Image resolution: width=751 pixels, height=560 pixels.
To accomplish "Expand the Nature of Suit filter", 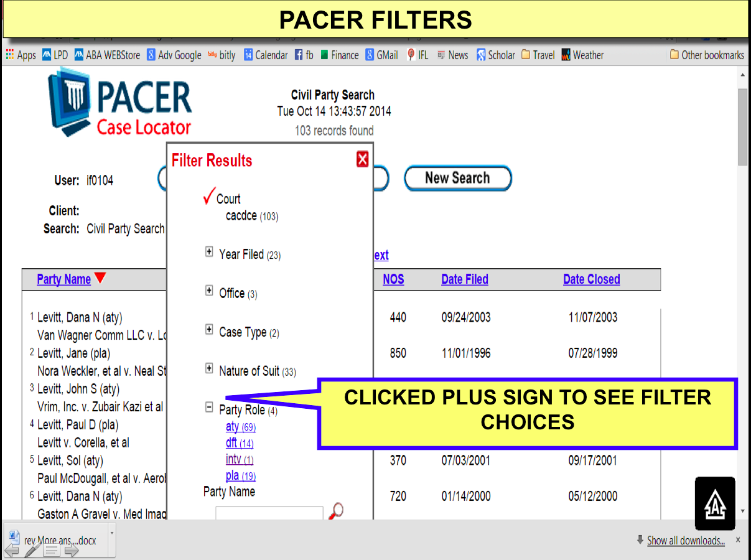I will (209, 369).
